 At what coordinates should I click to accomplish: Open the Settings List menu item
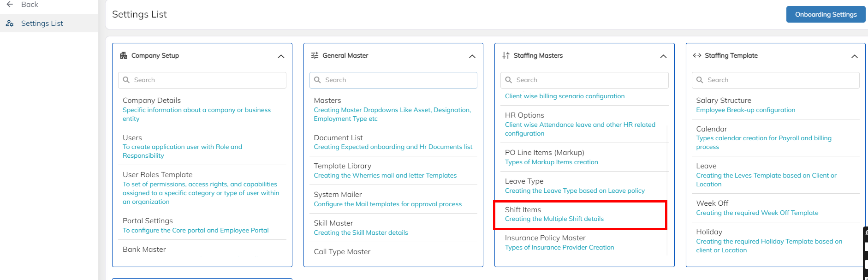[x=49, y=23]
